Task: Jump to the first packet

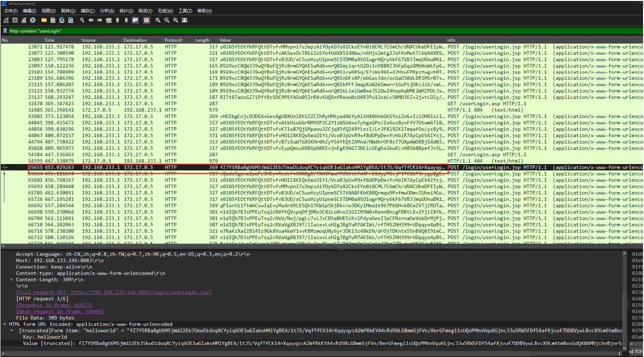Action: (118, 20)
